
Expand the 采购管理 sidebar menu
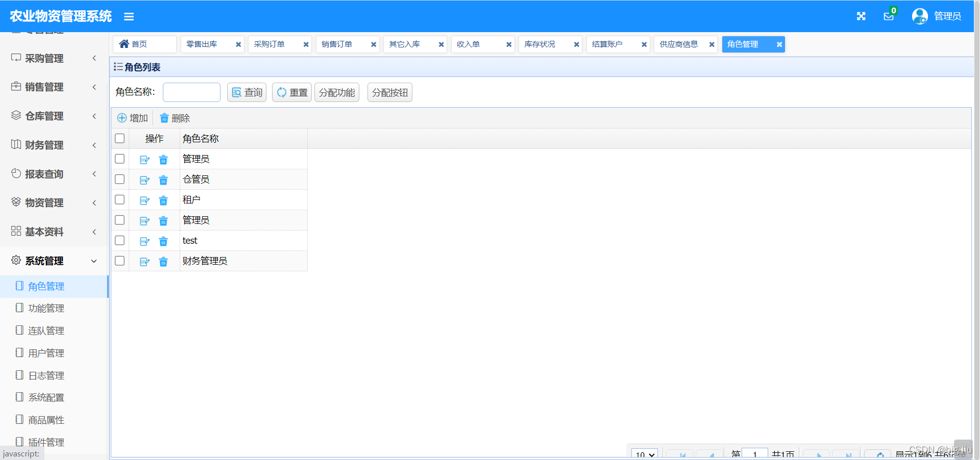click(54, 58)
